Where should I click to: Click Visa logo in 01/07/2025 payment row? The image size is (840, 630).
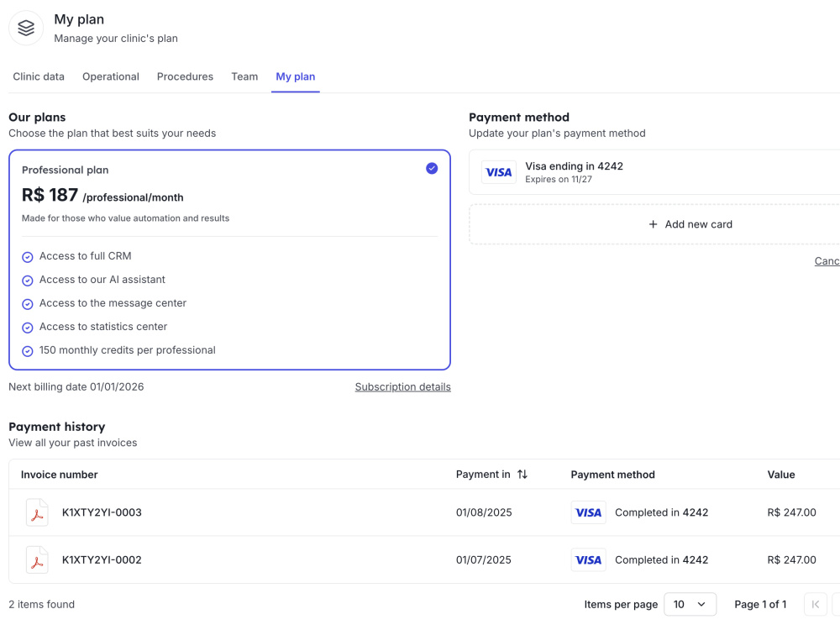coord(588,559)
